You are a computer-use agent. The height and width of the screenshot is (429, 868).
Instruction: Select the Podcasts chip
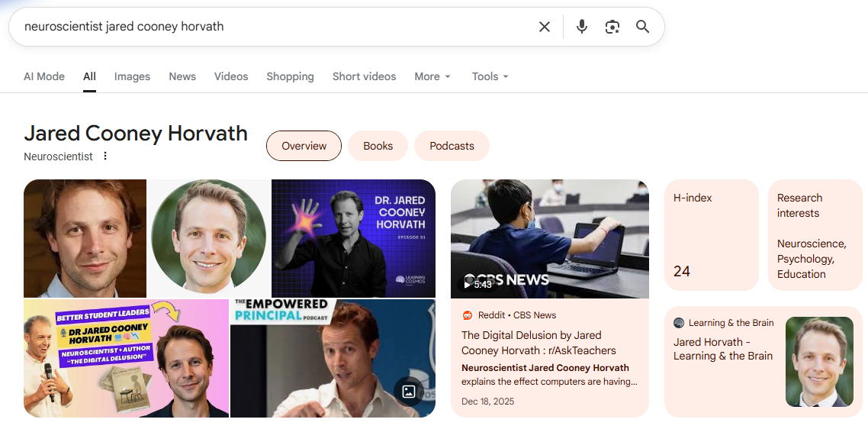pos(452,146)
